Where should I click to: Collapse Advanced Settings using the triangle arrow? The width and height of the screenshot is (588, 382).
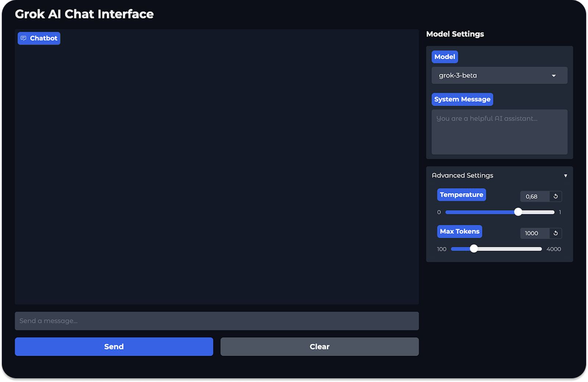565,176
